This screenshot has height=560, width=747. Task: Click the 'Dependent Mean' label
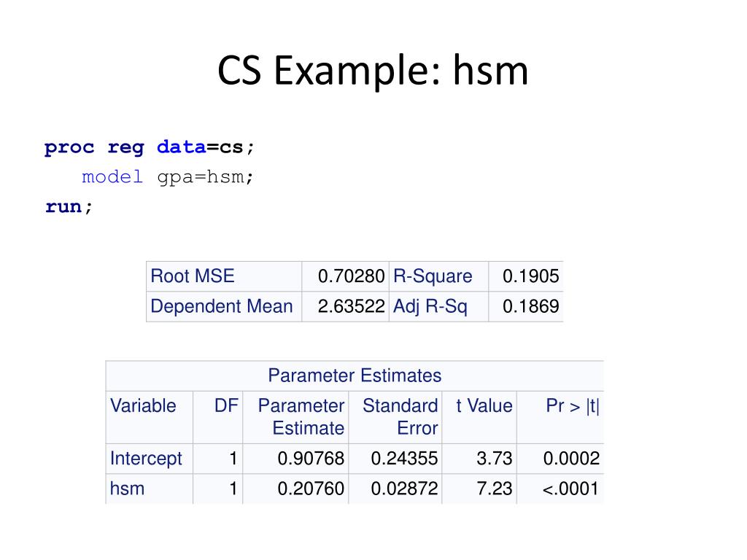(x=222, y=306)
